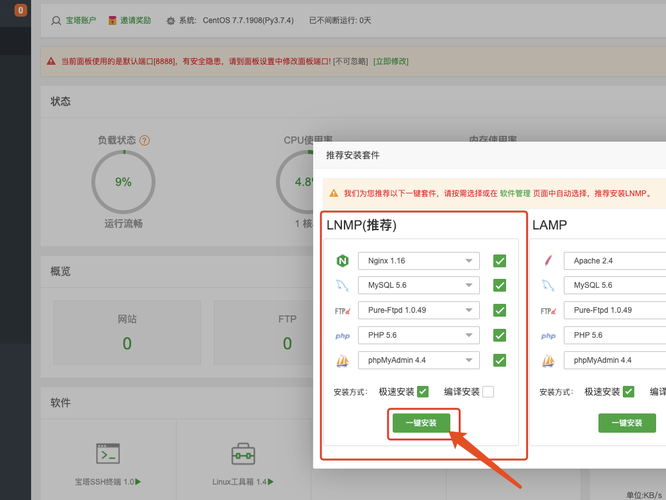
Task: Click the Nginx logo icon in LNMP
Action: click(342, 261)
